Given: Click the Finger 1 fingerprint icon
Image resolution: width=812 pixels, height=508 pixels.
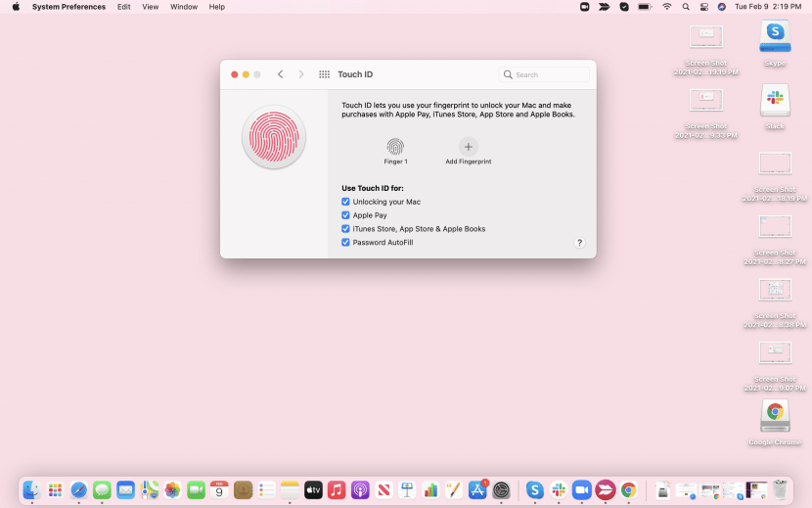Looking at the screenshot, I should coord(395,147).
